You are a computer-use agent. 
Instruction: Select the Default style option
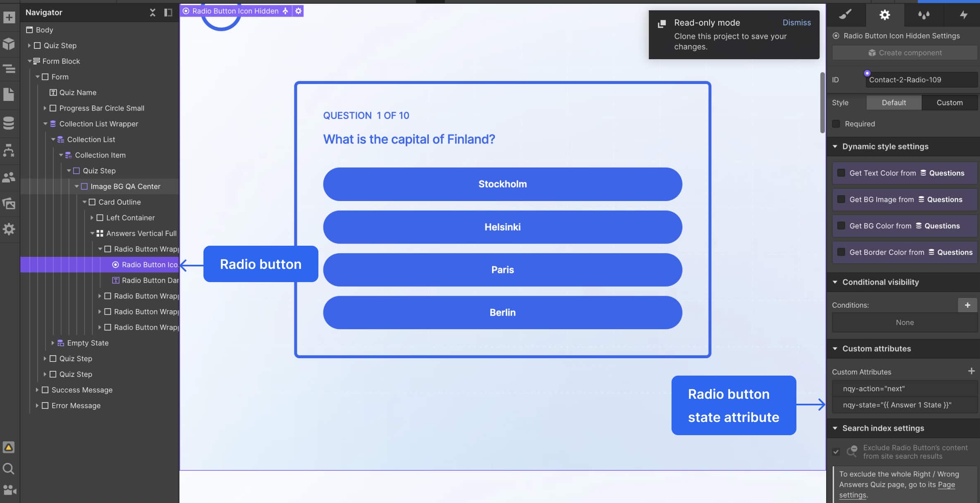tap(894, 103)
